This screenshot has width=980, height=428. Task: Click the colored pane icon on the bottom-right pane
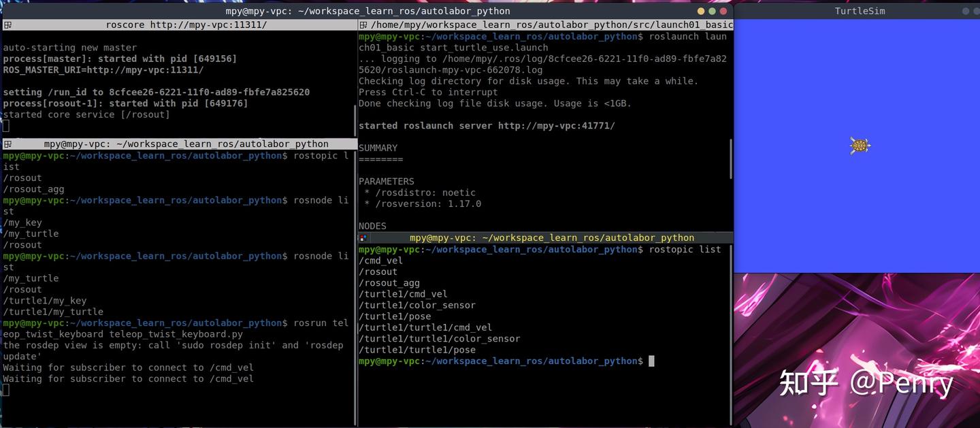(363, 237)
